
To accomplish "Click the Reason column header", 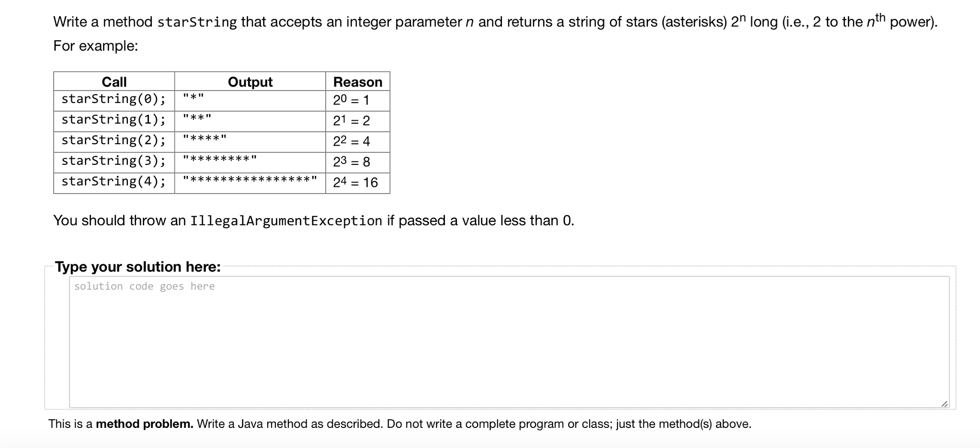I will (x=357, y=81).
